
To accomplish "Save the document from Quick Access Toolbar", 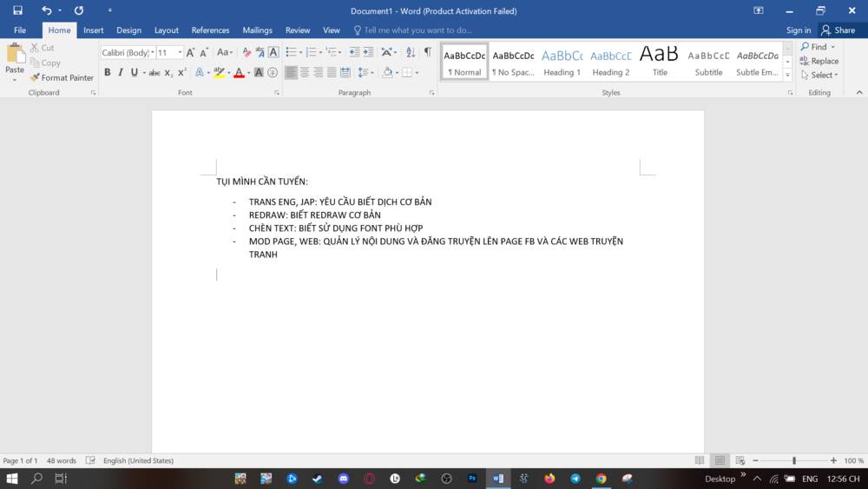I will click(x=17, y=10).
